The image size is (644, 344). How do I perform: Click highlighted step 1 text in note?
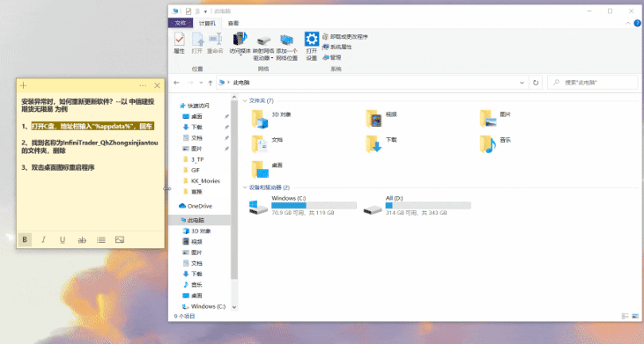coord(93,127)
